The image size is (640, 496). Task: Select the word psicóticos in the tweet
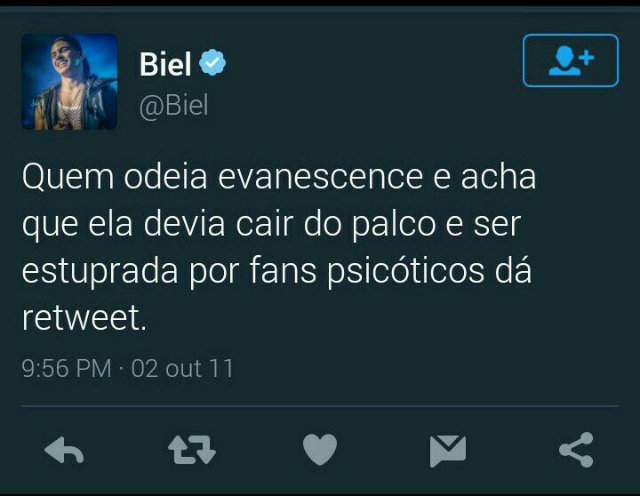tap(406, 271)
